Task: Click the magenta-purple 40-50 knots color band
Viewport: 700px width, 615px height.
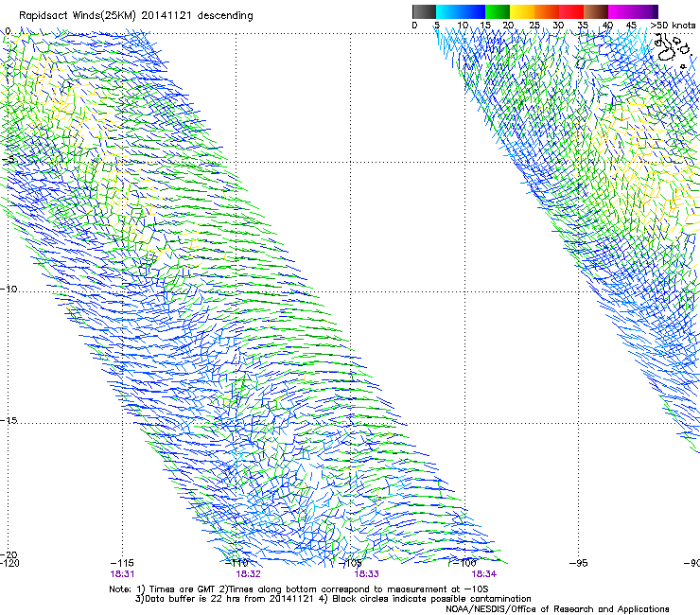Action: [633, 11]
